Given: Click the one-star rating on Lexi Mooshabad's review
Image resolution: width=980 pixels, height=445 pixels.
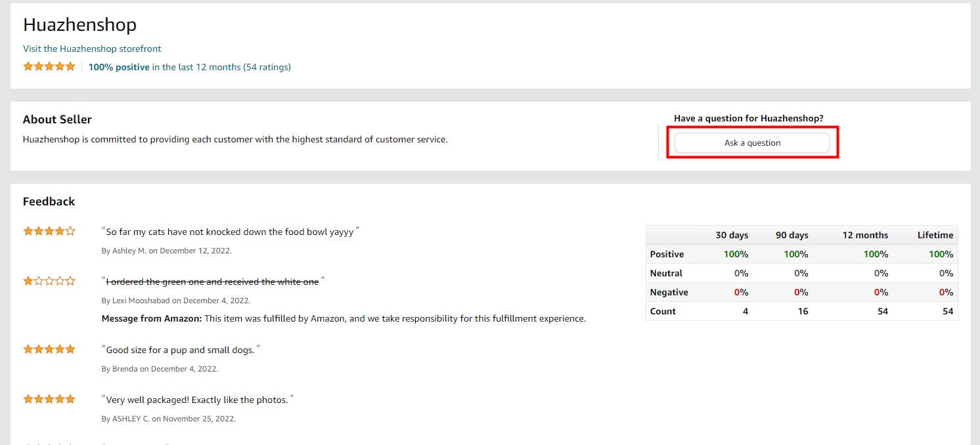Looking at the screenshot, I should tap(49, 281).
